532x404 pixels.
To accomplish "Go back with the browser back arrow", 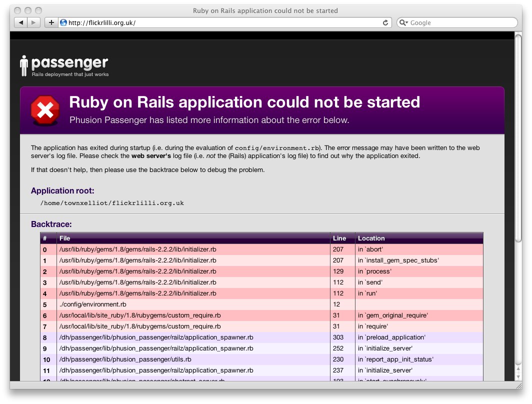I will [x=20, y=22].
